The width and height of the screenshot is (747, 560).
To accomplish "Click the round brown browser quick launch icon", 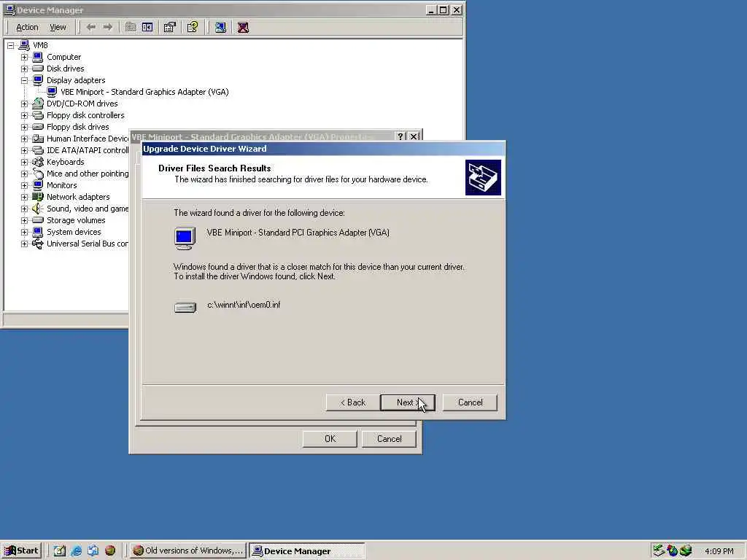I will 110,551.
